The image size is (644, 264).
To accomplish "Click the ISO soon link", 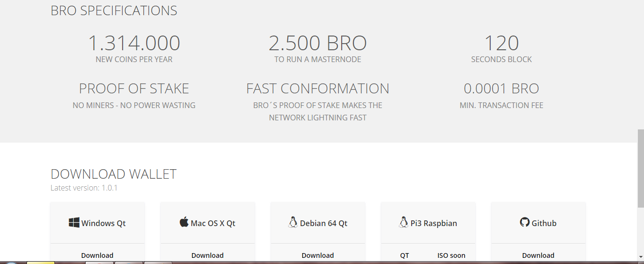I will pyautogui.click(x=451, y=255).
